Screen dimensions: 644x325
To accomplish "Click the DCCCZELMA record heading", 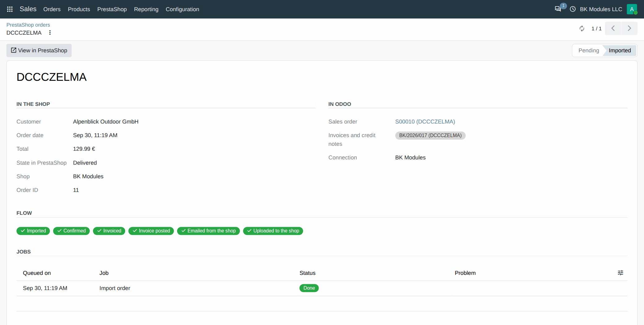I will point(52,77).
